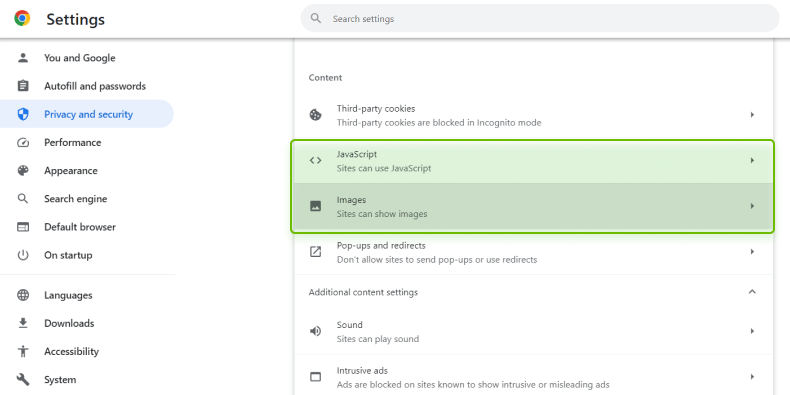Click the Performance gauge icon

(x=23, y=142)
